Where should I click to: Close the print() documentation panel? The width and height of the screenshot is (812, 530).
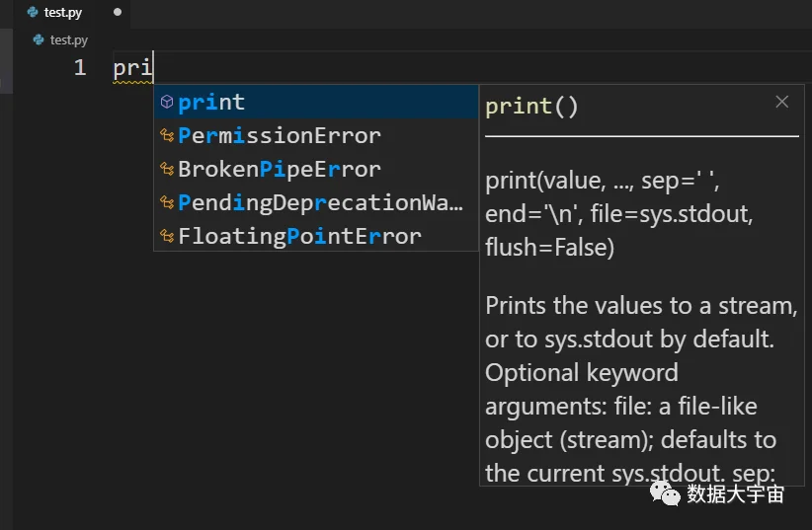pos(782,102)
